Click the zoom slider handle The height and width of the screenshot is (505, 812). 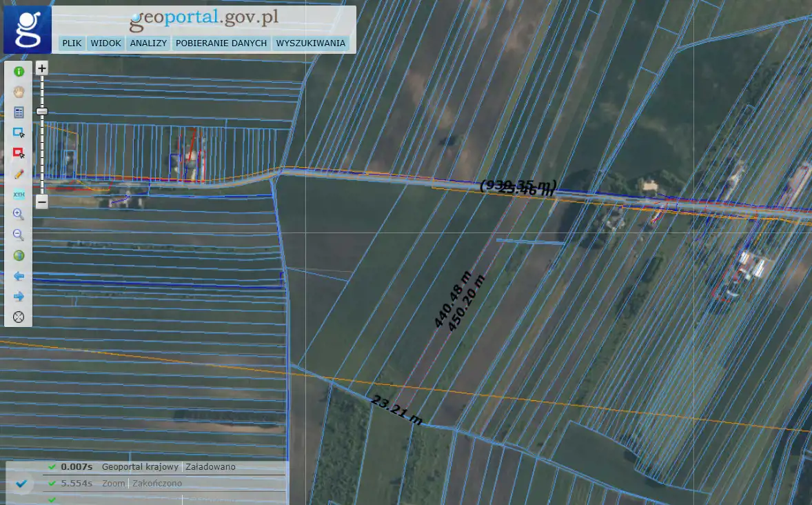42,111
